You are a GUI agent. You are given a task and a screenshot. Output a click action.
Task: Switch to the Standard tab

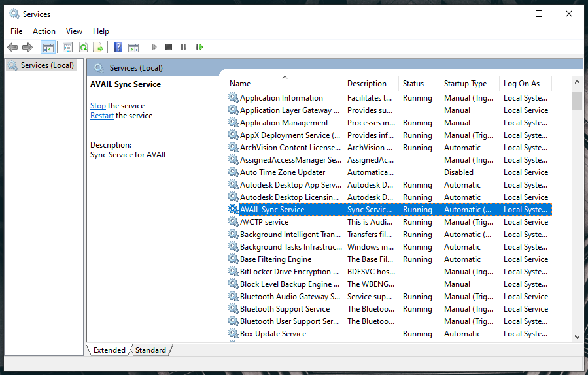click(x=150, y=350)
